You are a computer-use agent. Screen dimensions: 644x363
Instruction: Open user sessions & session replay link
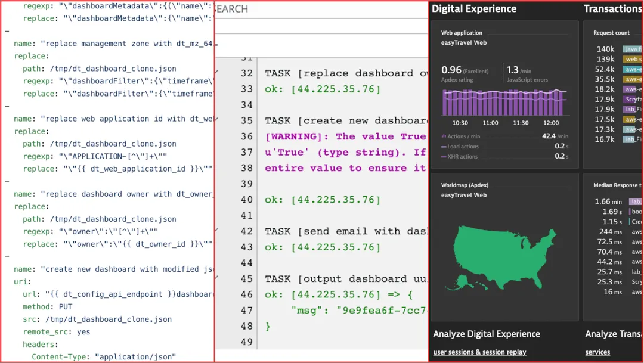(x=479, y=352)
